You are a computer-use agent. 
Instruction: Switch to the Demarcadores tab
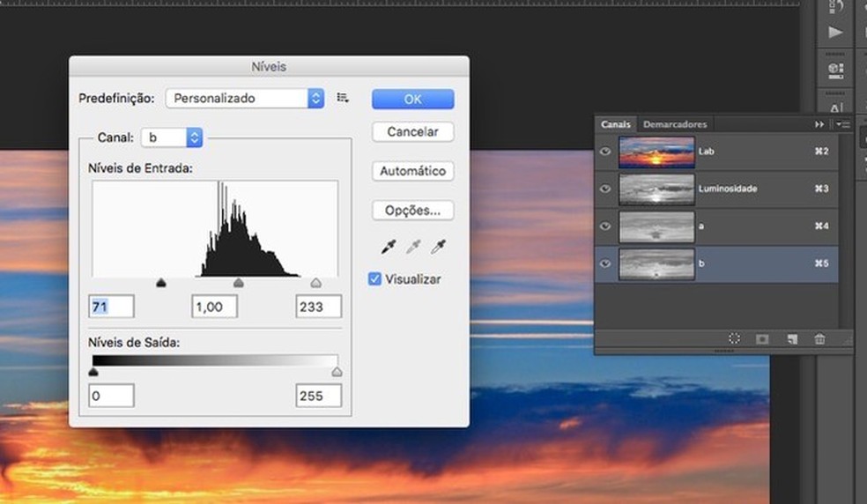tap(674, 124)
